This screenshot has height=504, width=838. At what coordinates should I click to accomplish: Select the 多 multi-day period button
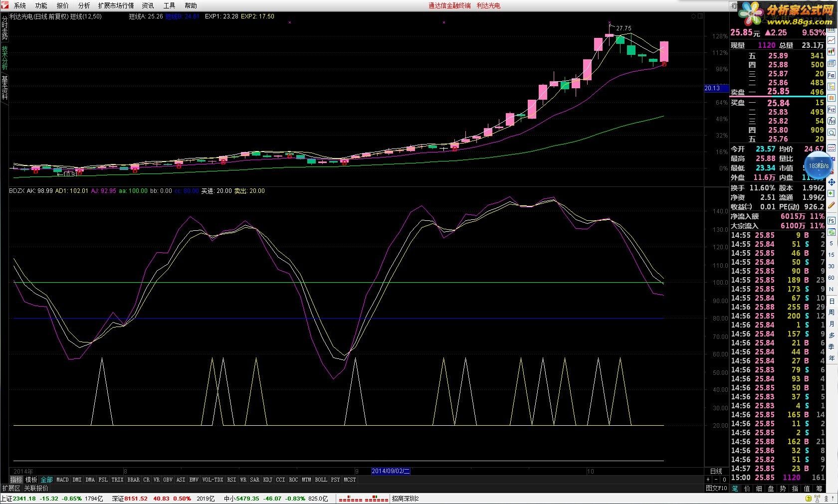click(x=832, y=335)
